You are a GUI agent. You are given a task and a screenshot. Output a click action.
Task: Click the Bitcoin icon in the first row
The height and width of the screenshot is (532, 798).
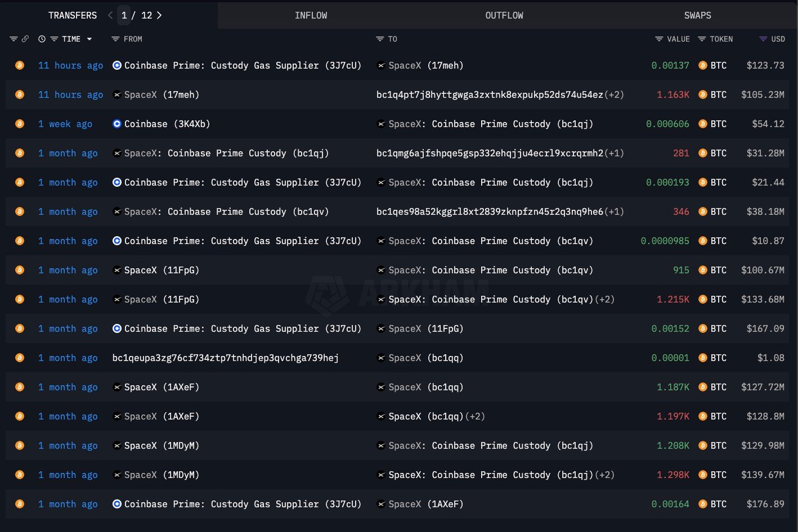point(20,65)
